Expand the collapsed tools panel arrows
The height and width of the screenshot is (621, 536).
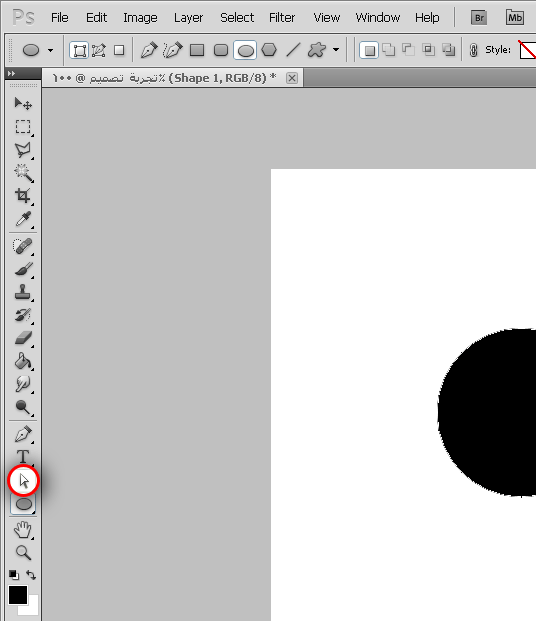click(11, 73)
